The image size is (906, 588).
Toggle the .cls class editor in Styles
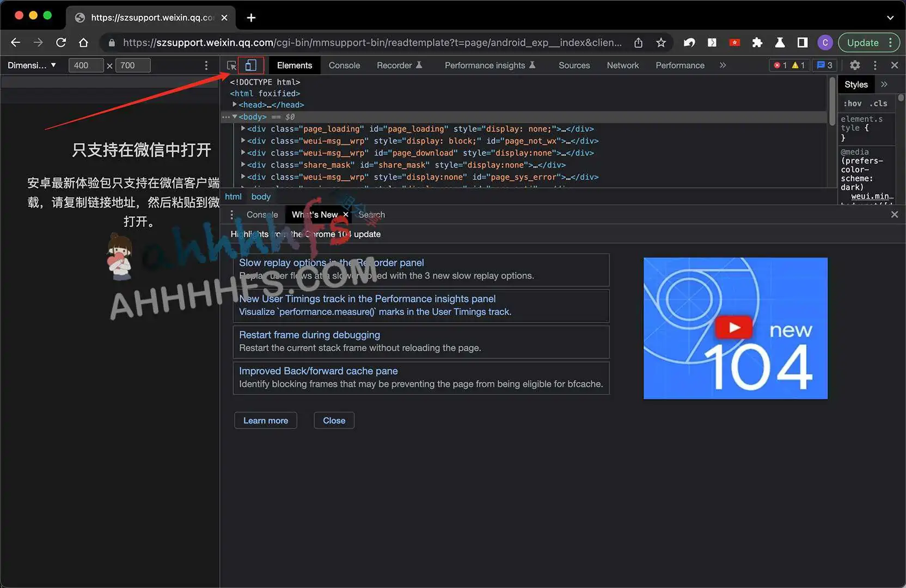[x=878, y=103]
